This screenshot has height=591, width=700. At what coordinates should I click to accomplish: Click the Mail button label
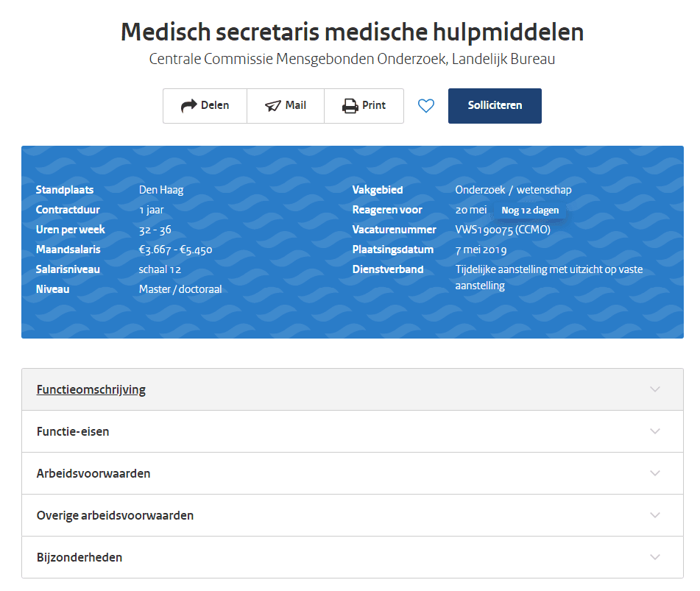(296, 105)
